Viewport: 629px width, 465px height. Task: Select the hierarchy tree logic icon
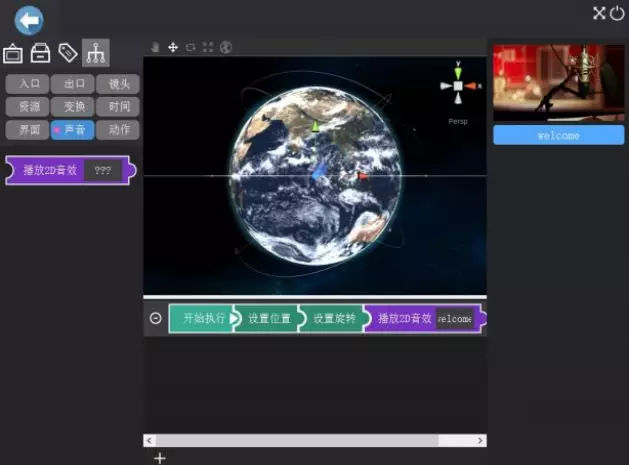click(95, 53)
